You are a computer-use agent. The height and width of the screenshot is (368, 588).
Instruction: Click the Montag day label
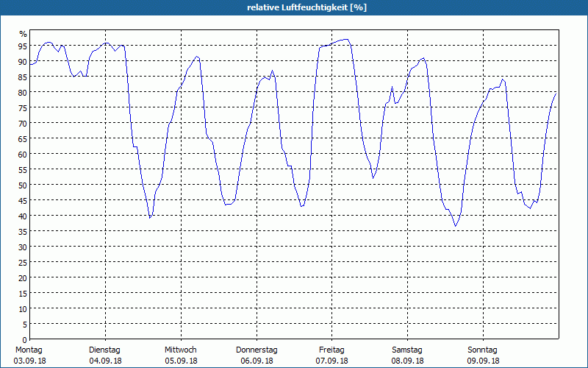[29, 350]
